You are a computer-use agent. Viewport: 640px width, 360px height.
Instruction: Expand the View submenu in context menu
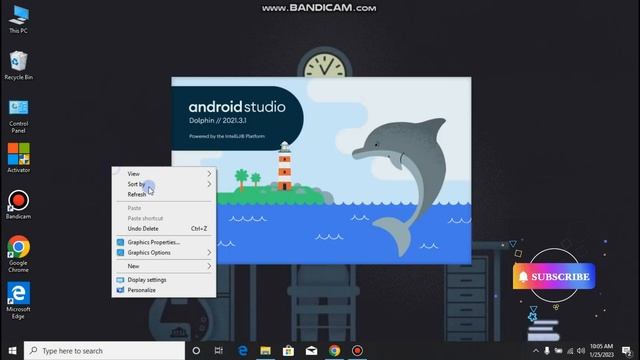(x=164, y=174)
